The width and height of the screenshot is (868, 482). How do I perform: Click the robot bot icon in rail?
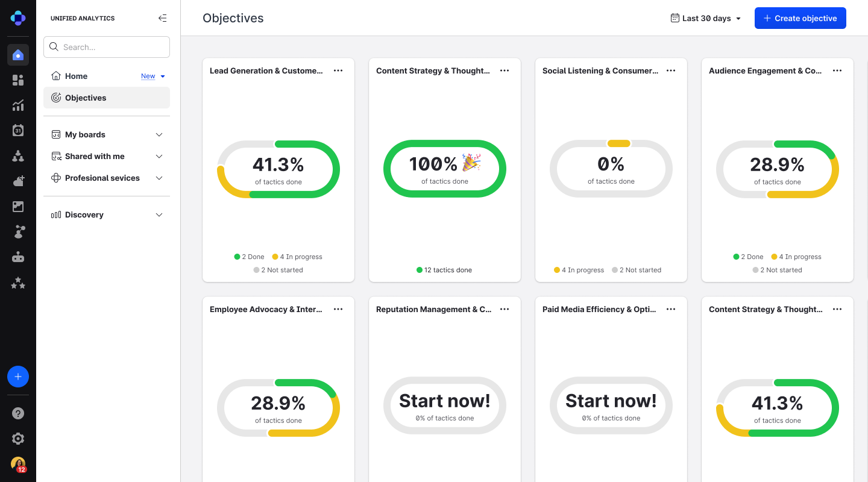tap(18, 257)
